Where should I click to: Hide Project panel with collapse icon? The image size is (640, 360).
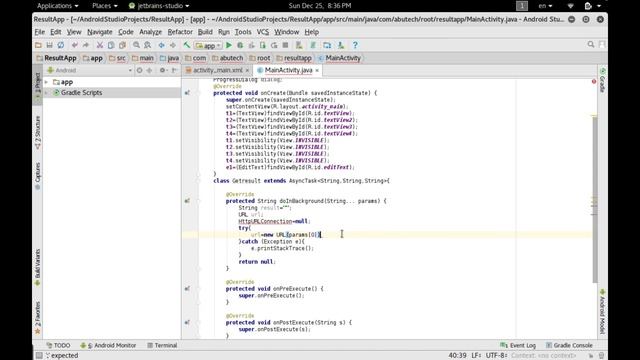174,70
